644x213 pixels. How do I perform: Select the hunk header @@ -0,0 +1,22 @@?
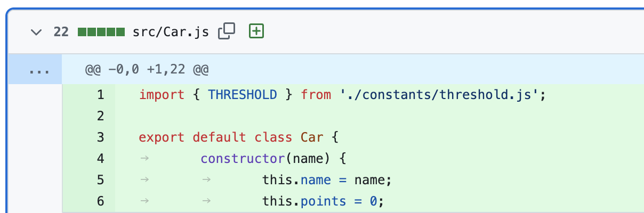coord(147,69)
